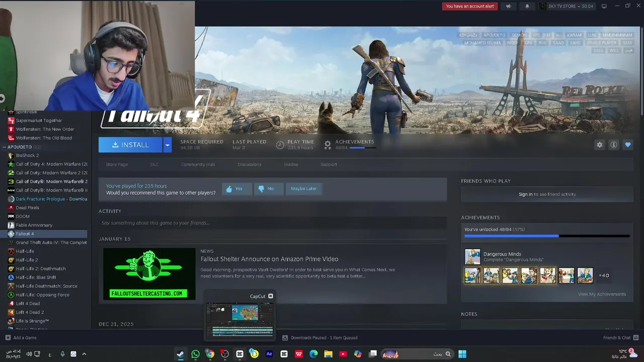
Task: Open Google Chrome from the taskbar
Action: 210,354
